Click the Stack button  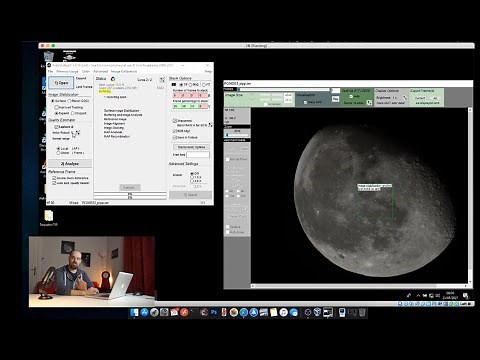190,195
